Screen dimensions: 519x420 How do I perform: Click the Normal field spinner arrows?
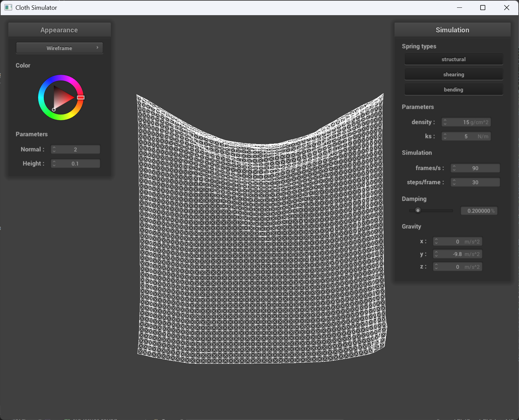[x=54, y=149]
